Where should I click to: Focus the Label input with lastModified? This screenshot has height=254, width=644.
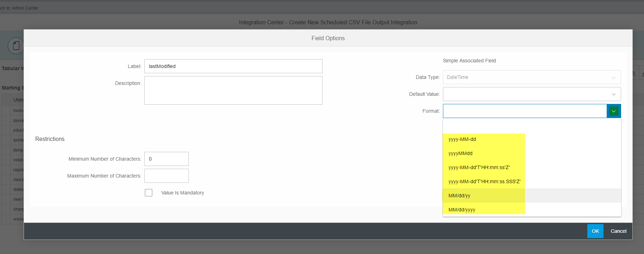click(x=233, y=66)
